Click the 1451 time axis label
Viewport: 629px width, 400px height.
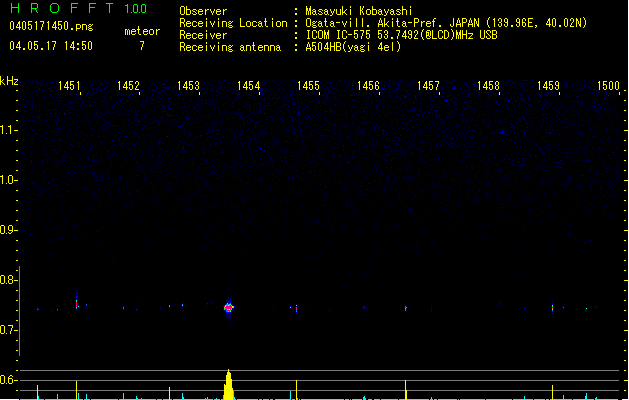[x=69, y=85]
